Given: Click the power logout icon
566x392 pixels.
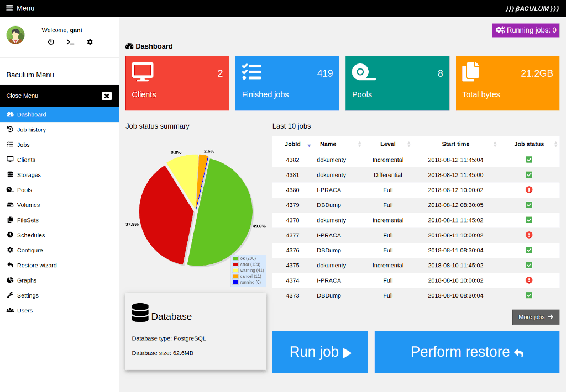Looking at the screenshot, I should (51, 42).
